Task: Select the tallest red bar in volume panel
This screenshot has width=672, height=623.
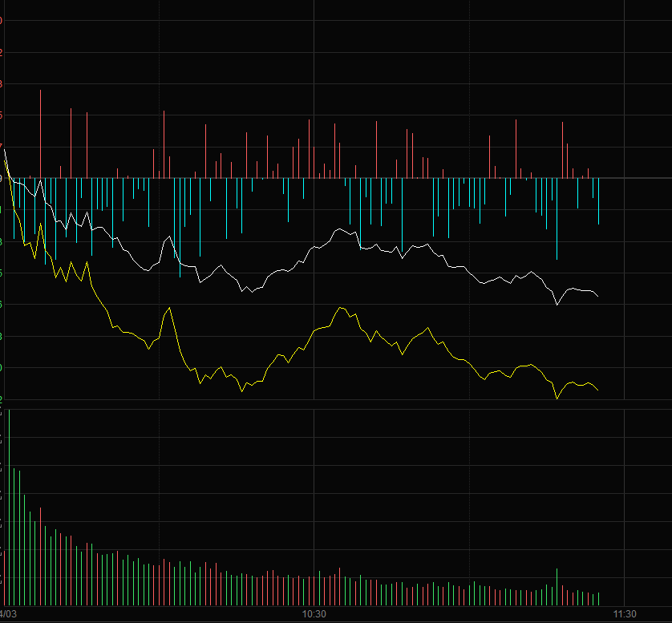Action: pyautogui.click(x=40, y=555)
